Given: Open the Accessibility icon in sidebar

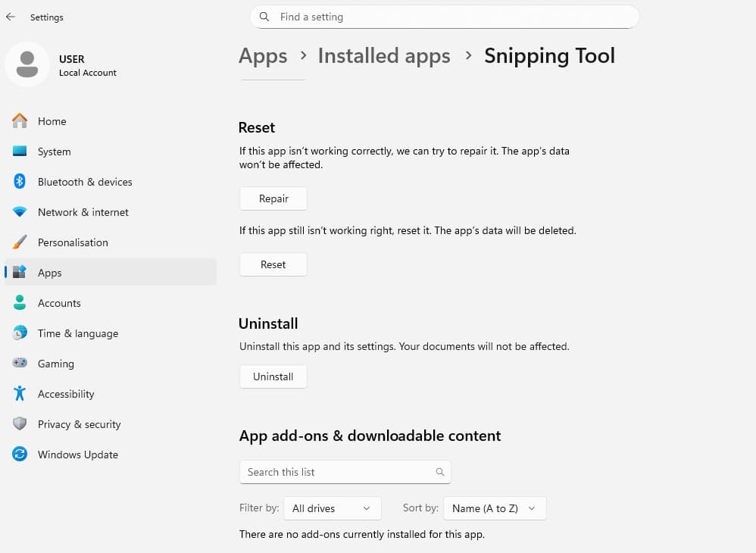Looking at the screenshot, I should point(20,394).
